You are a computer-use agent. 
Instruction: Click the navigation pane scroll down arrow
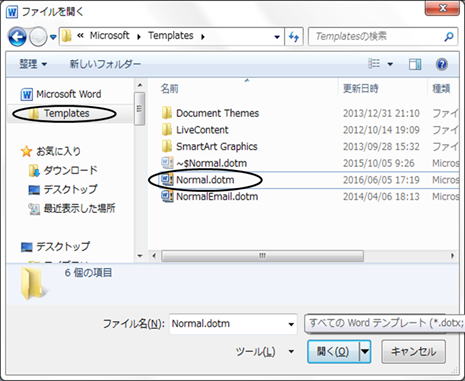coord(140,256)
